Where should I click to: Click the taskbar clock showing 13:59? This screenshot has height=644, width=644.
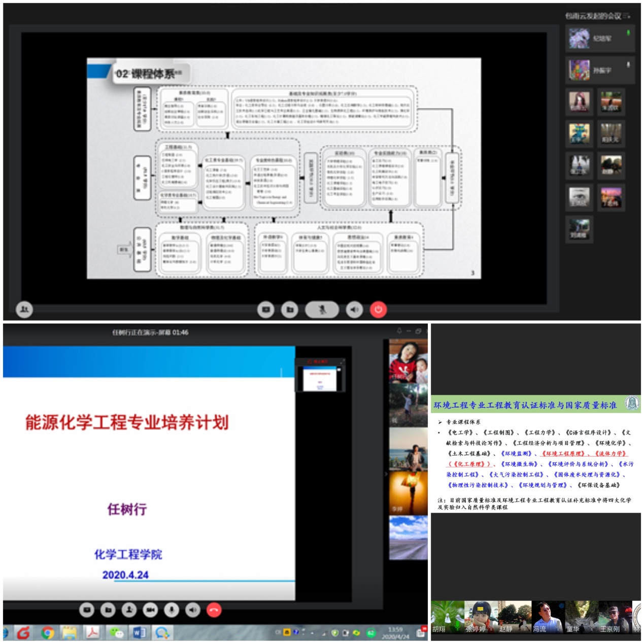395,633
